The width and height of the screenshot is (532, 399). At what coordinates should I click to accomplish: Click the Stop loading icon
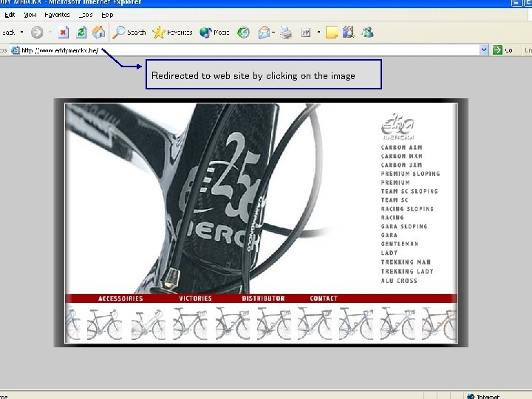[63, 33]
